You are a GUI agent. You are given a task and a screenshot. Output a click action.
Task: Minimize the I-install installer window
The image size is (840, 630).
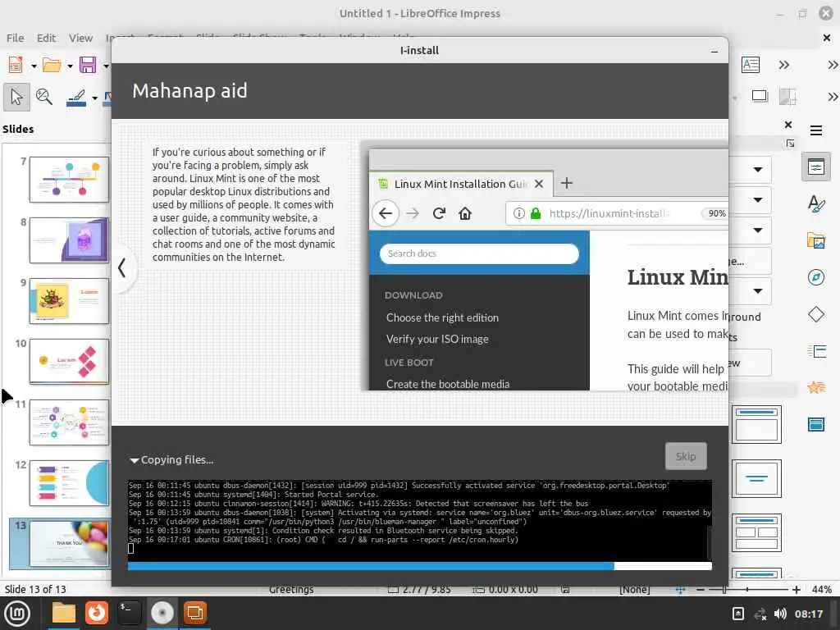[714, 51]
